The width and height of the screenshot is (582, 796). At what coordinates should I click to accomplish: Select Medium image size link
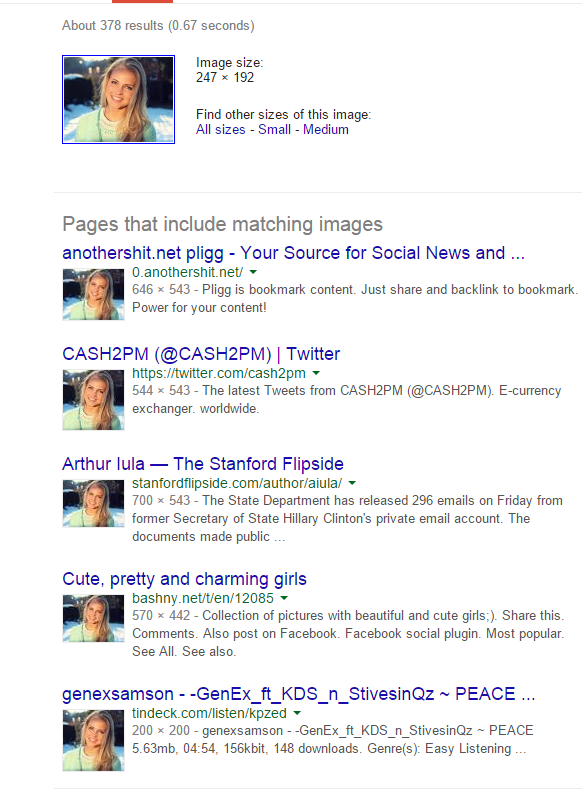pos(326,129)
